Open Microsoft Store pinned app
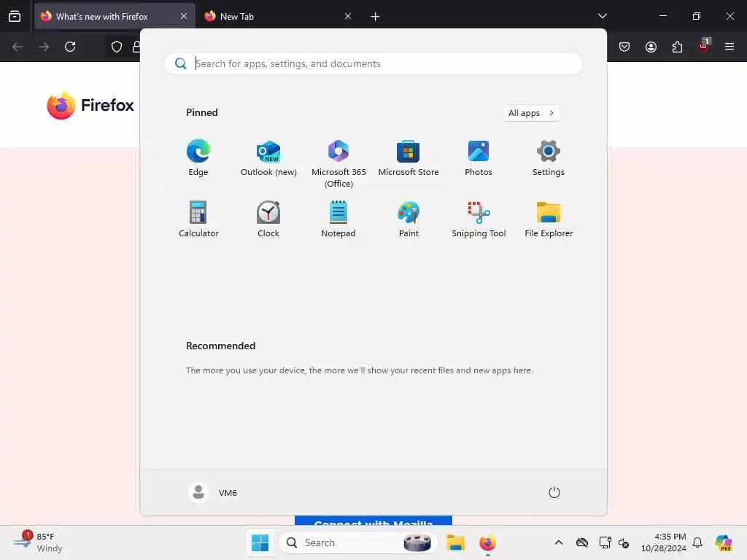The width and height of the screenshot is (747, 560). point(409,158)
